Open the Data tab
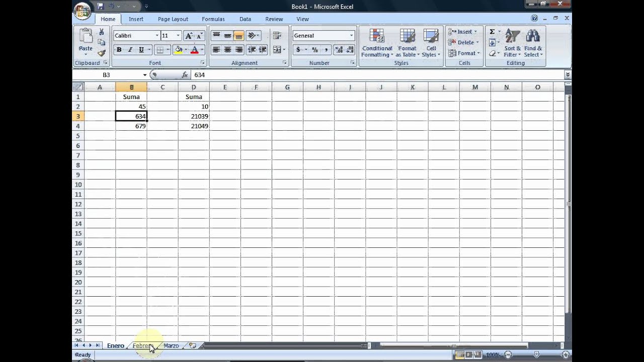This screenshot has width=644, height=362. pos(245,19)
